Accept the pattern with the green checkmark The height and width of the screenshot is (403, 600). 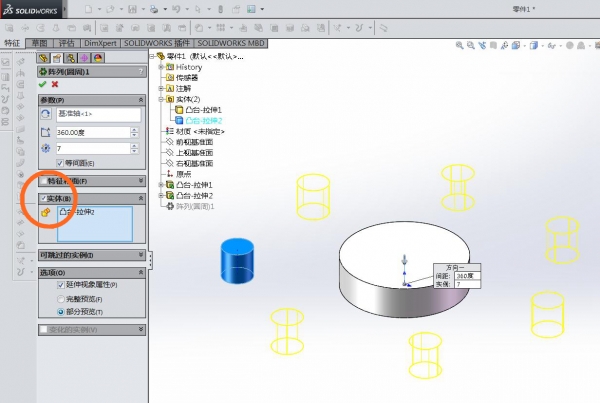tap(42, 84)
